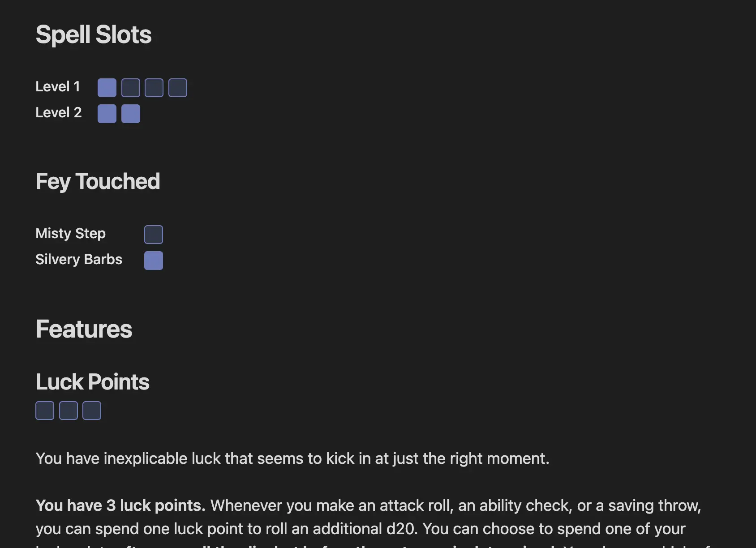The height and width of the screenshot is (548, 756).
Task: Uncheck the Silvery Barbs box
Action: point(154,261)
